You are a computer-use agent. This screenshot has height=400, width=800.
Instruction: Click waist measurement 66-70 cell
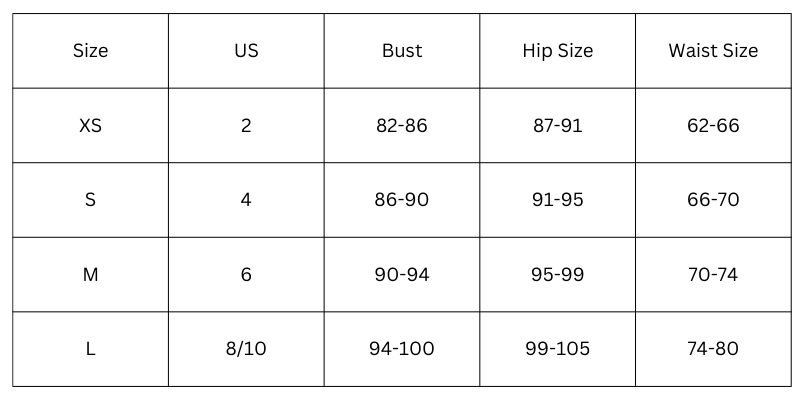point(713,200)
